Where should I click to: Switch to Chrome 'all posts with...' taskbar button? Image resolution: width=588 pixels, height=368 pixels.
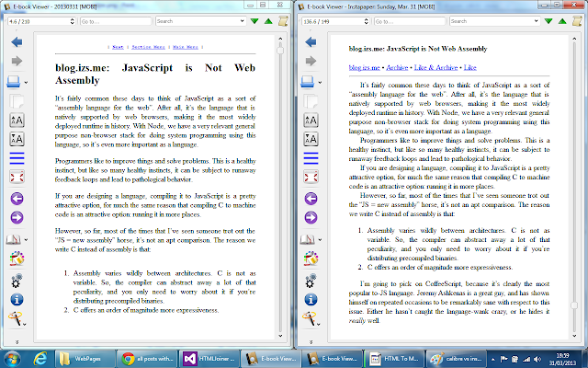[147, 359]
